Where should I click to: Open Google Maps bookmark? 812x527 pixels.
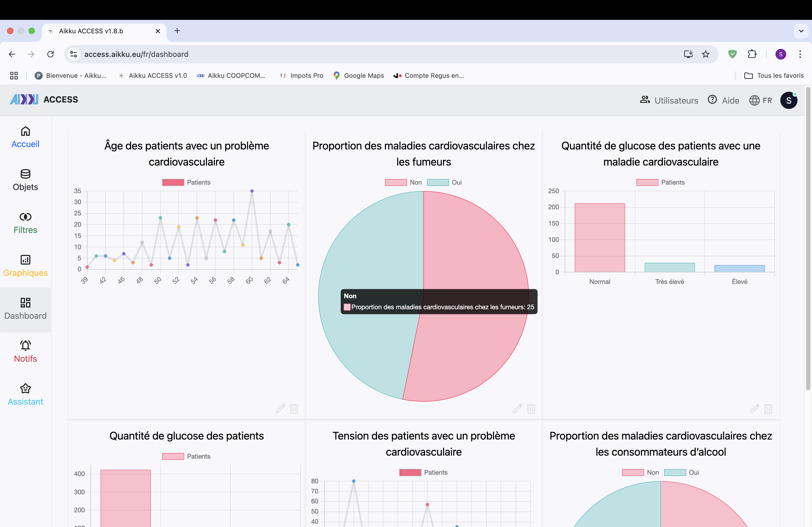click(x=359, y=76)
